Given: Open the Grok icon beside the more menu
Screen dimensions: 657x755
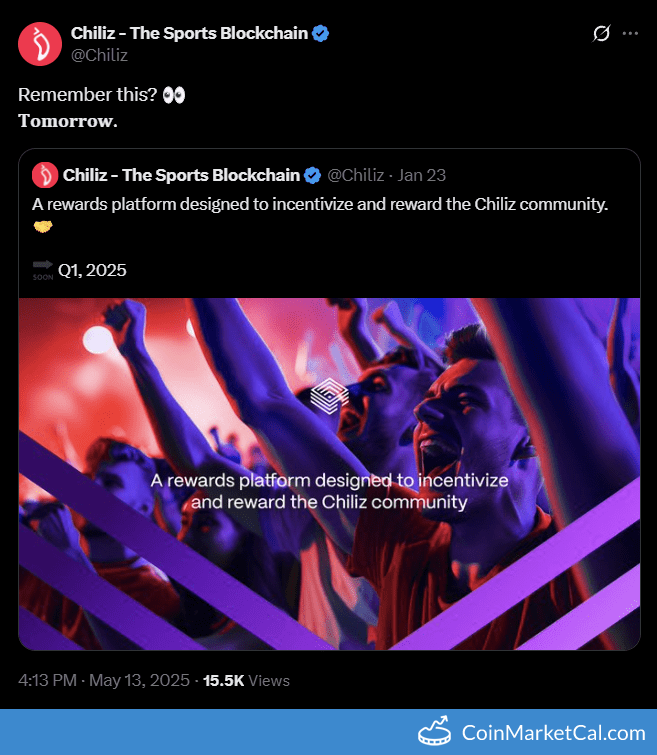Looking at the screenshot, I should (601, 33).
